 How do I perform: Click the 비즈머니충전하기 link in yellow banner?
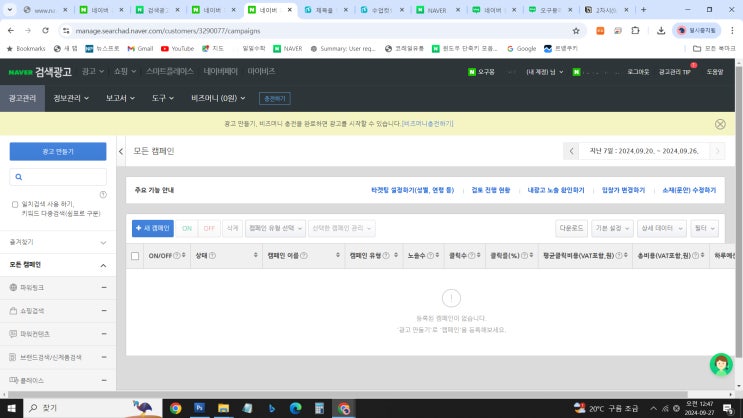[427, 124]
